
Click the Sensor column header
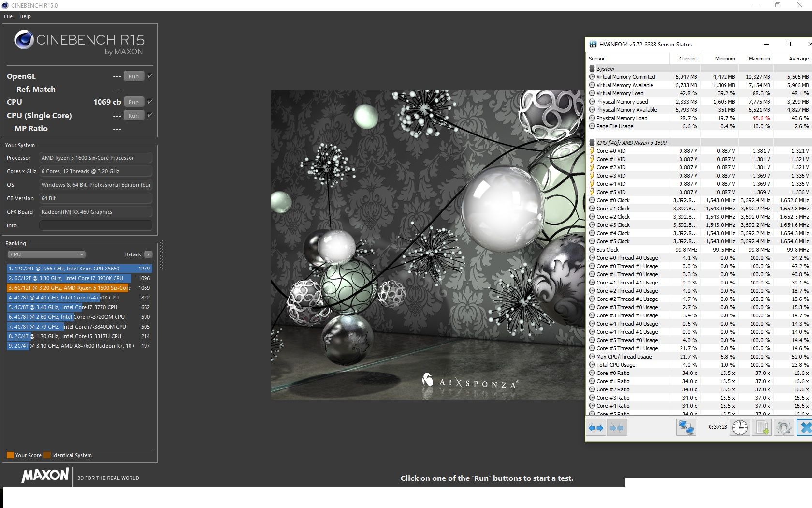click(x=628, y=59)
